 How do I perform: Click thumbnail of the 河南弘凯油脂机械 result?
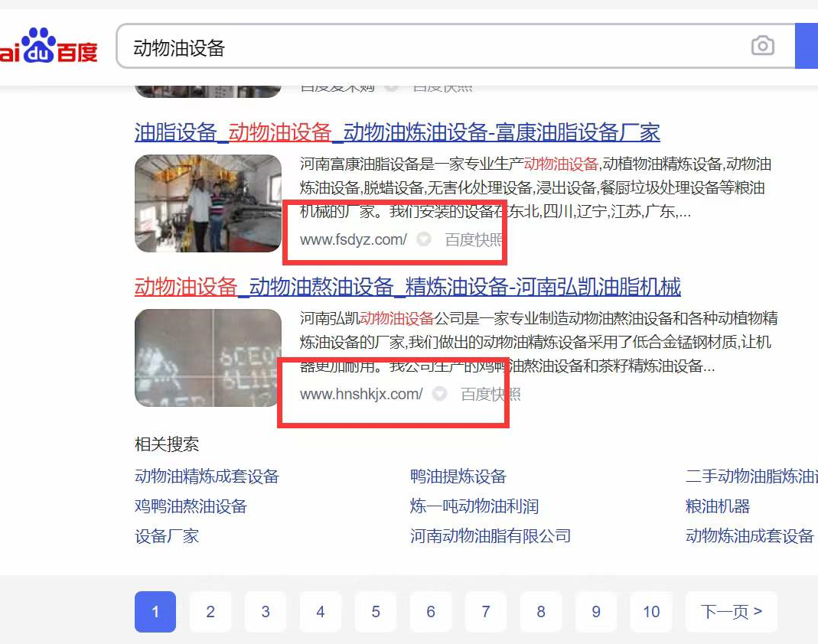[x=208, y=358]
